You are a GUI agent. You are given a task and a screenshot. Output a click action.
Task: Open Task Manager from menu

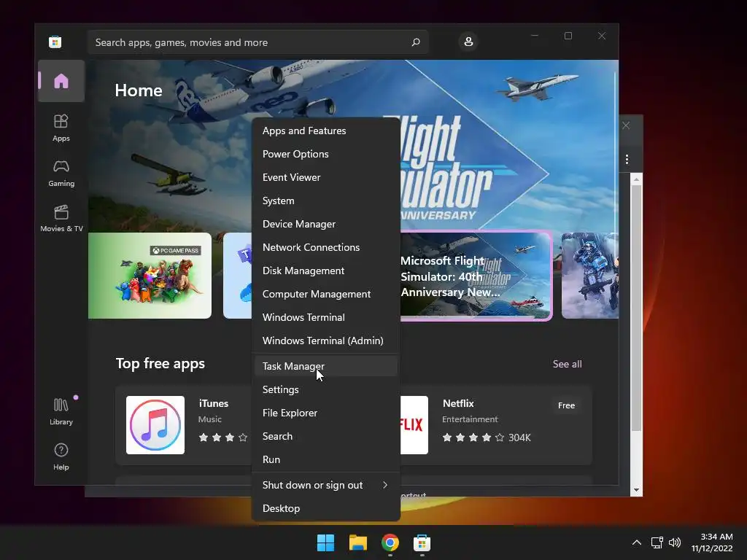(326, 366)
